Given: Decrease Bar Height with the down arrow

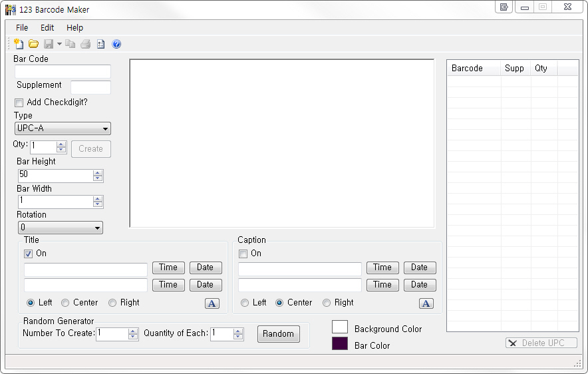Looking at the screenshot, I should tap(98, 178).
